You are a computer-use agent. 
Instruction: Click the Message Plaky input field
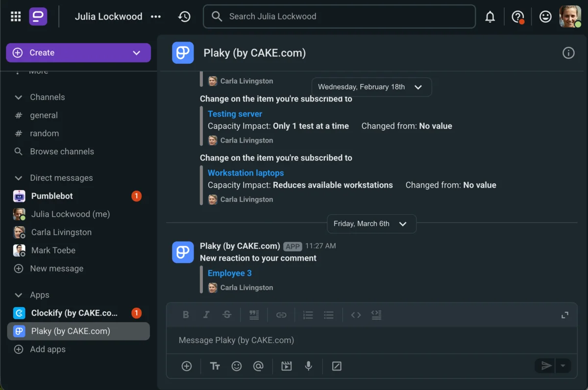tap(371, 341)
